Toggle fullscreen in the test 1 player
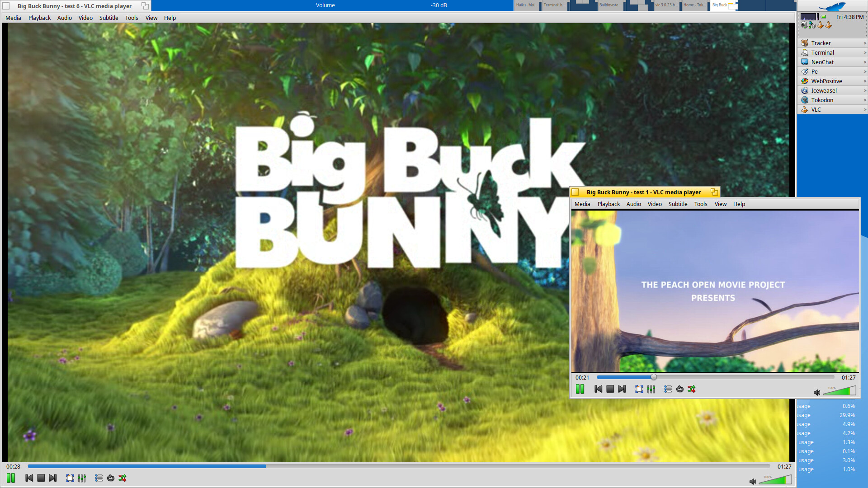This screenshot has width=868, height=488. click(x=639, y=389)
